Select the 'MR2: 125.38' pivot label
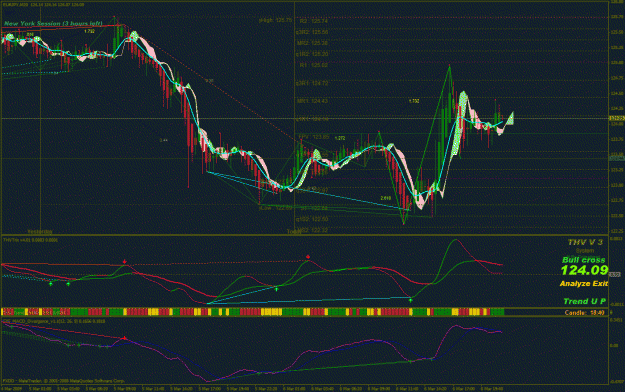 pos(312,43)
